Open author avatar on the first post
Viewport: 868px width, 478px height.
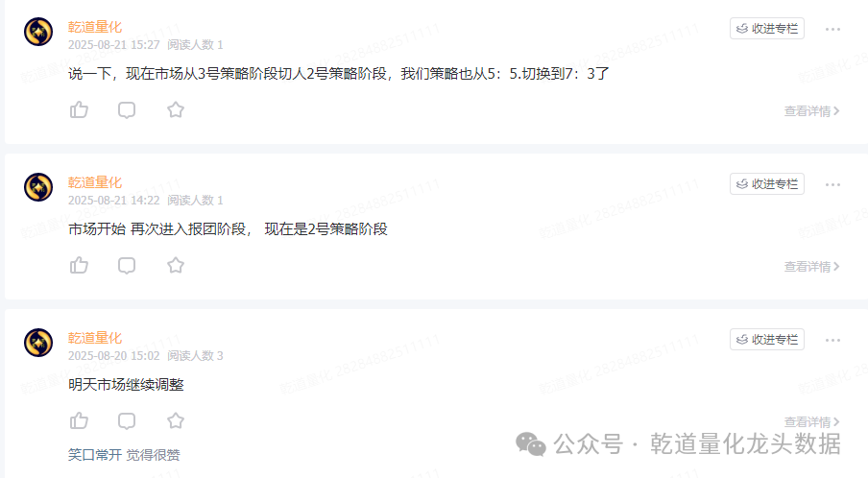tap(38, 32)
